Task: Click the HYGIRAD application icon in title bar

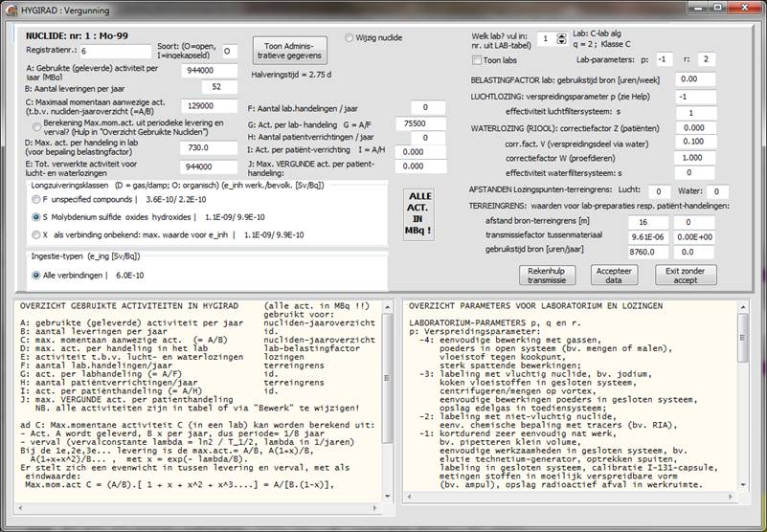Action: (11, 10)
